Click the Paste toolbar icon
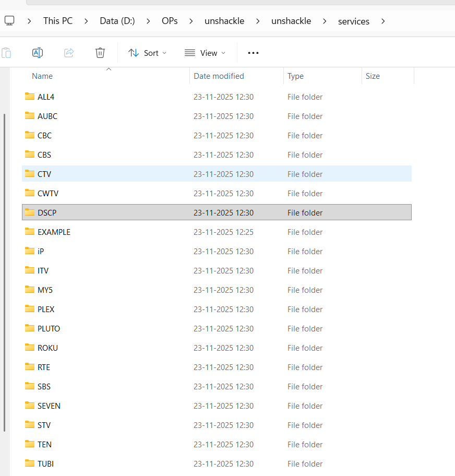The width and height of the screenshot is (455, 476). (x=6, y=53)
